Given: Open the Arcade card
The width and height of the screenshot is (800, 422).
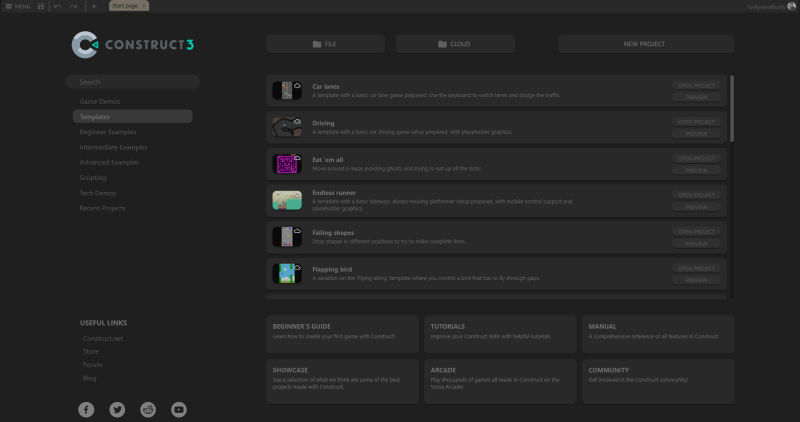Looking at the screenshot, I should (500, 381).
